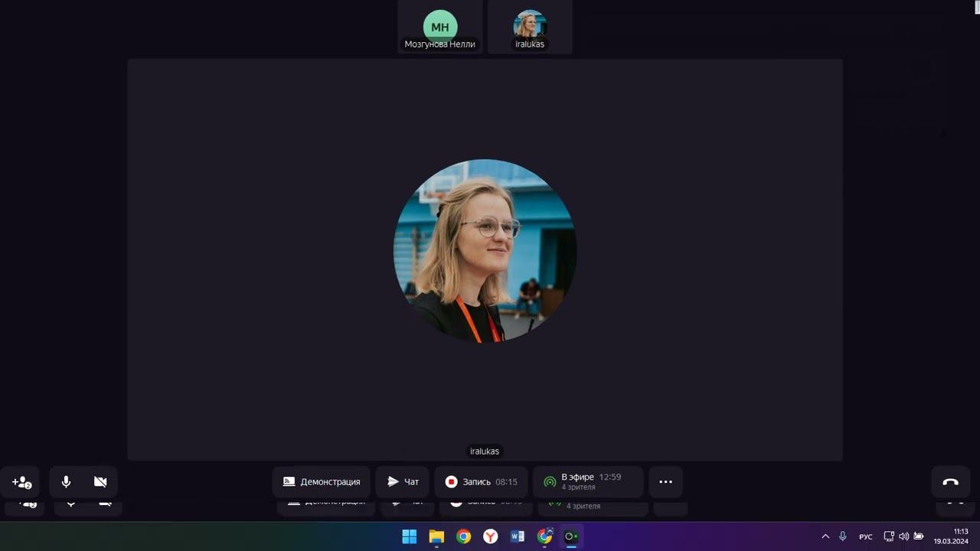Open File Explorer from taskbar
Image resolution: width=980 pixels, height=551 pixels.
[x=436, y=536]
